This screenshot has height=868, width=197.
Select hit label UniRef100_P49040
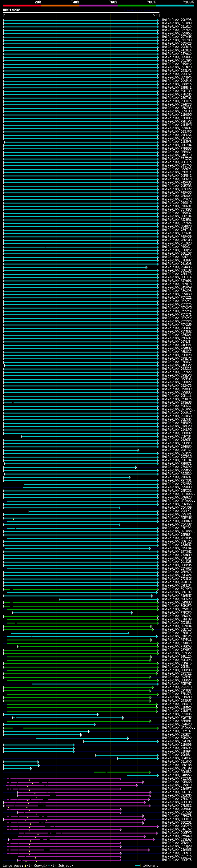(177, 64)
